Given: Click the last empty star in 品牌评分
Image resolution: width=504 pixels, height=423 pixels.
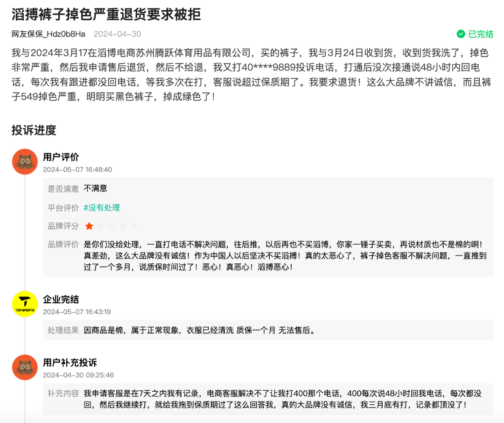Looking at the screenshot, I should pyautogui.click(x=134, y=226).
